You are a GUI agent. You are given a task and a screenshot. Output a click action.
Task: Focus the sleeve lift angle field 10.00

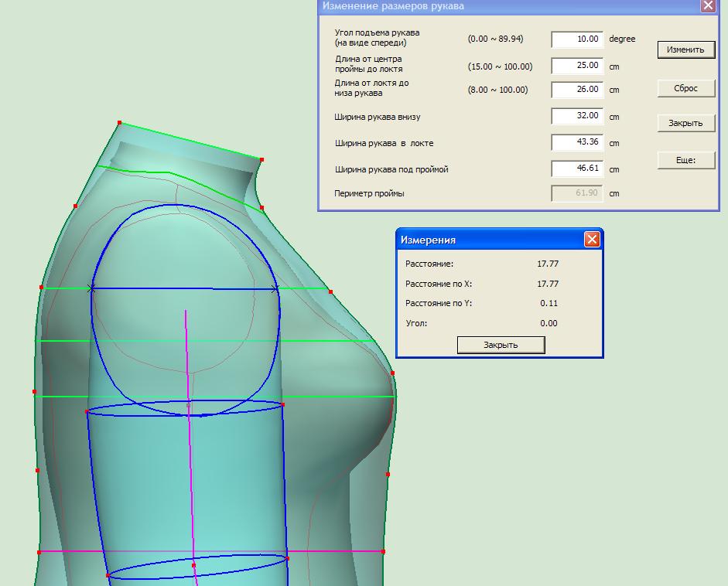click(577, 39)
